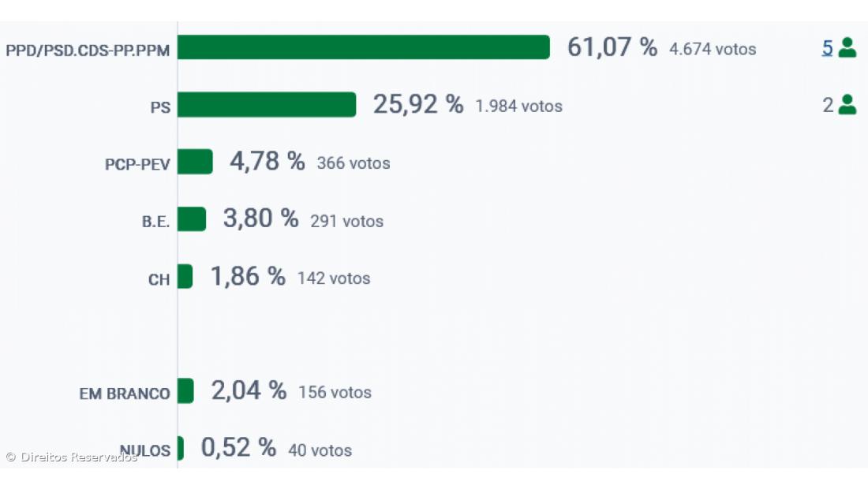
Task: Click the CH green bar
Action: (x=185, y=276)
